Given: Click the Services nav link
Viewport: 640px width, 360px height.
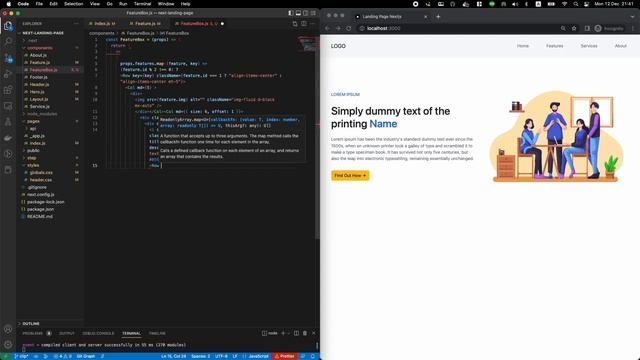Looking at the screenshot, I should [x=589, y=46].
